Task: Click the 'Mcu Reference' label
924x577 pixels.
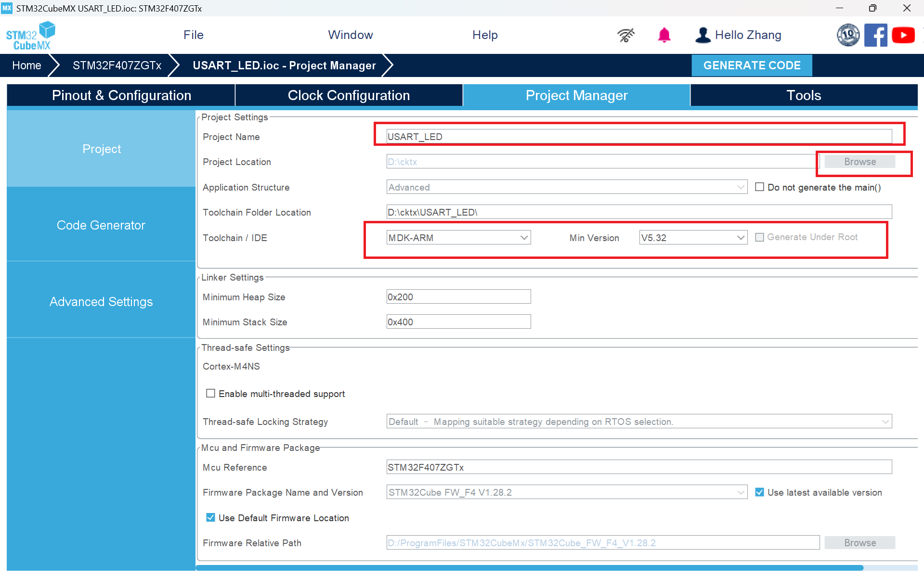Action: 235,467
